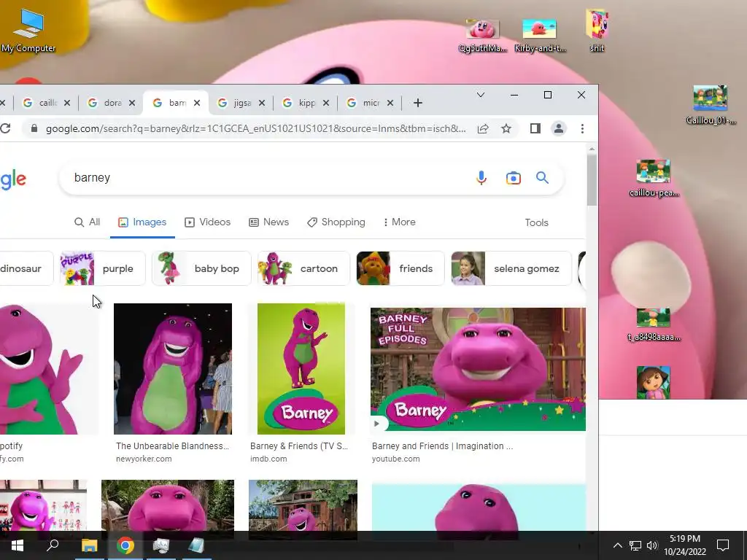Select the News results tab
Image resolution: width=747 pixels, height=560 pixels.
pyautogui.click(x=268, y=222)
